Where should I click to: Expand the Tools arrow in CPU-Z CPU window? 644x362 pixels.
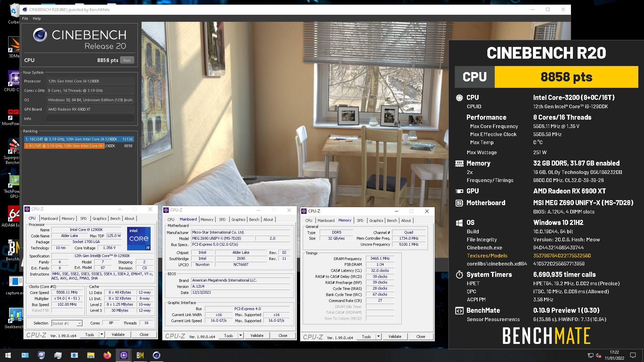click(102, 335)
